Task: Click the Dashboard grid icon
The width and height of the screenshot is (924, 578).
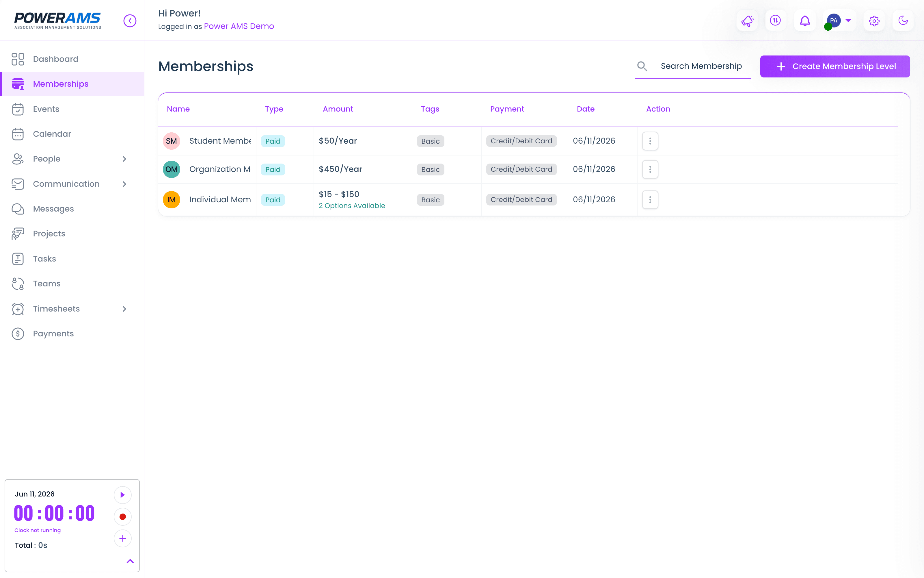Action: point(18,59)
